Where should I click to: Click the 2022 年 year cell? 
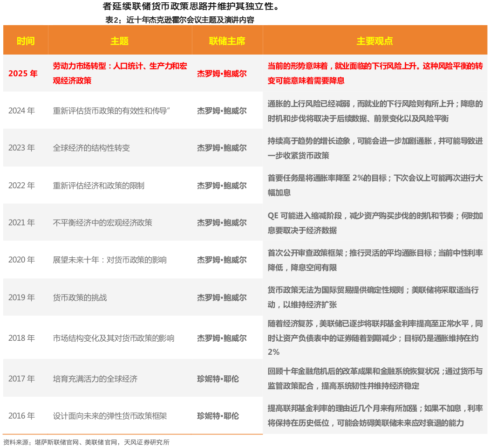click(21, 186)
